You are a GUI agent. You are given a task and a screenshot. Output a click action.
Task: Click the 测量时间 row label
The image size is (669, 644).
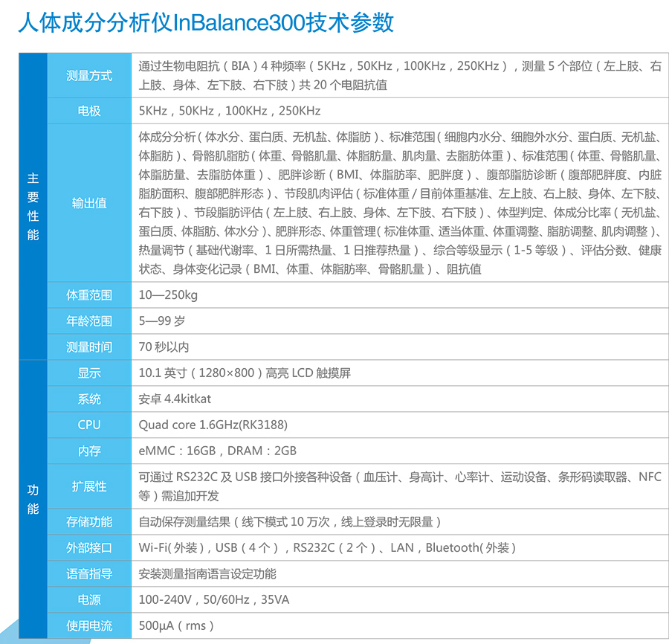(89, 347)
